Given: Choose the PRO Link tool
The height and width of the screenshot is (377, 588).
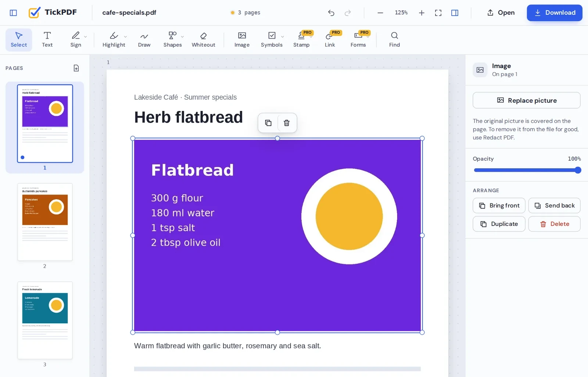Looking at the screenshot, I should pos(330,40).
